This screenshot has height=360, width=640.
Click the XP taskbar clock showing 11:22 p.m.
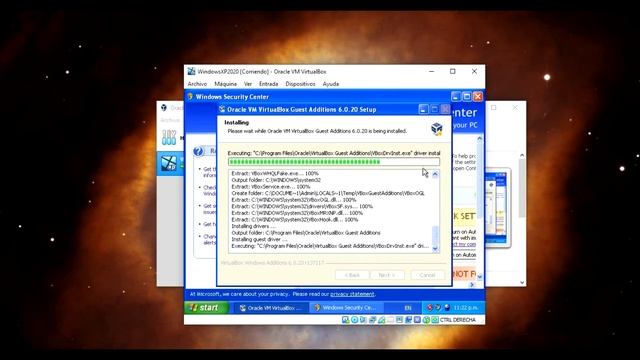click(466, 308)
